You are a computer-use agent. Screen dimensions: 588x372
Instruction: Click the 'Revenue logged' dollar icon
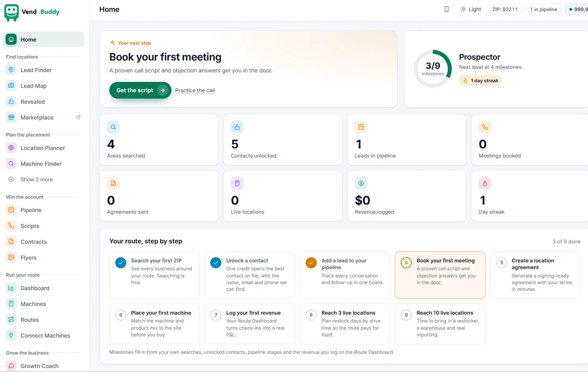pyautogui.click(x=361, y=183)
